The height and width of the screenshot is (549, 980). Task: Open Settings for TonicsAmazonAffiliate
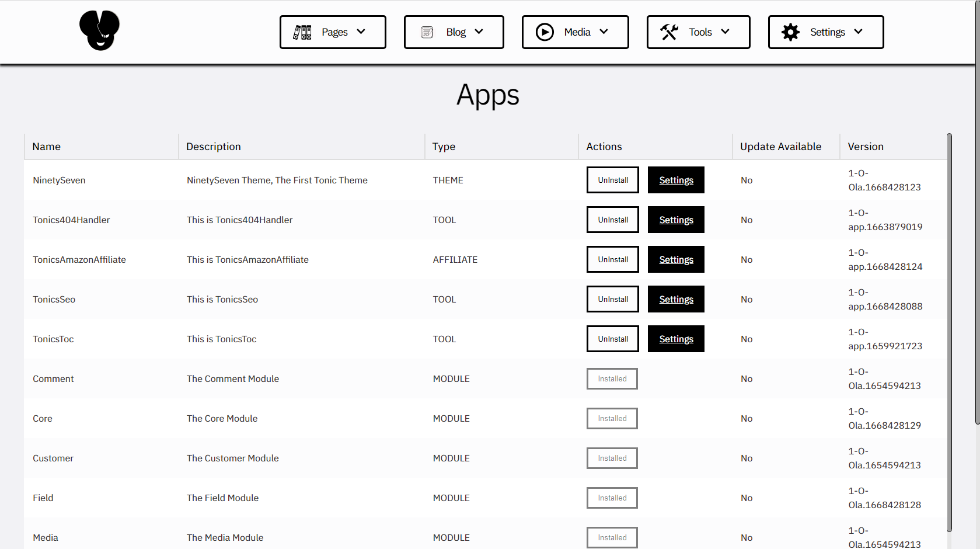[x=676, y=259]
